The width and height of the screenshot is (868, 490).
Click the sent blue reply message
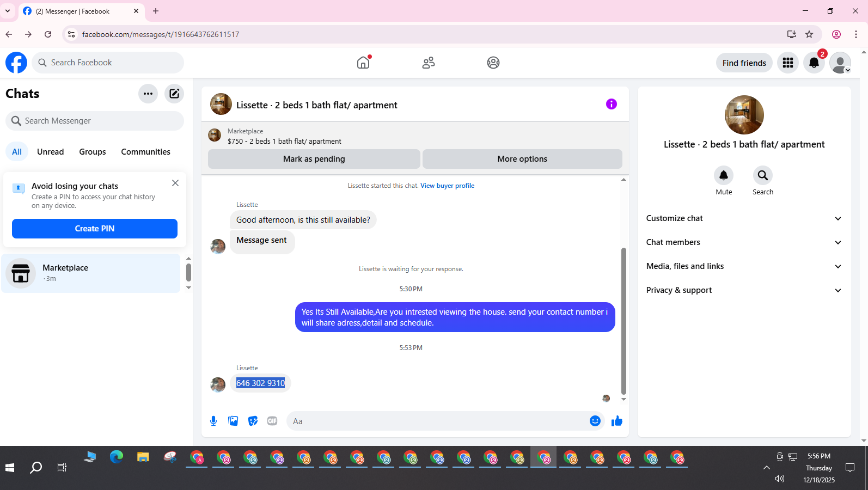tap(455, 317)
